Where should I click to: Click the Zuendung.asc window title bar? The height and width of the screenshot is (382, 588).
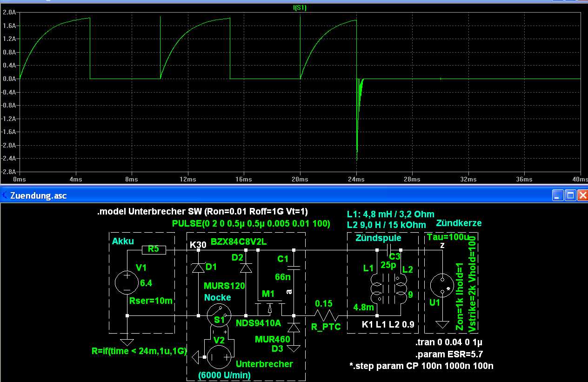pyautogui.click(x=279, y=195)
